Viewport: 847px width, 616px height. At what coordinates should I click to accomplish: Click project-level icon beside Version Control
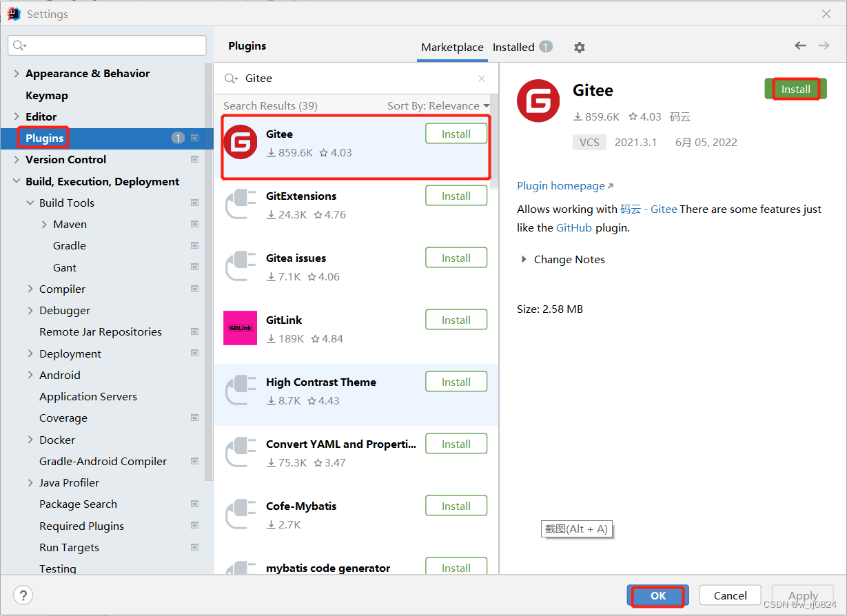195,160
